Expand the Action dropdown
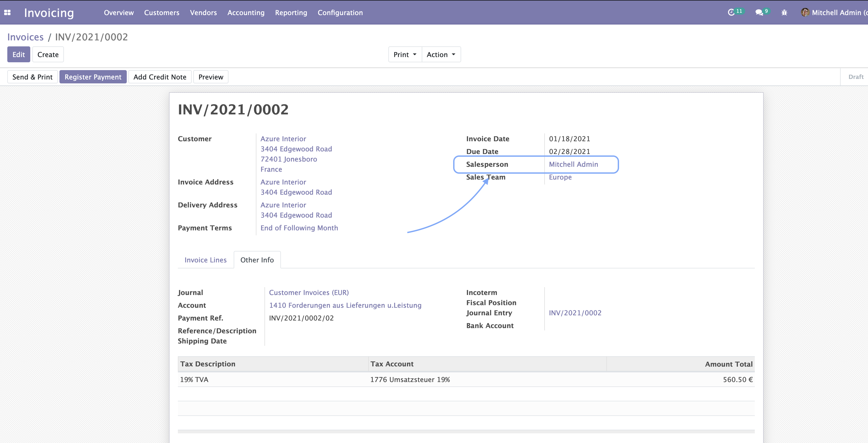868x443 pixels. pyautogui.click(x=441, y=54)
